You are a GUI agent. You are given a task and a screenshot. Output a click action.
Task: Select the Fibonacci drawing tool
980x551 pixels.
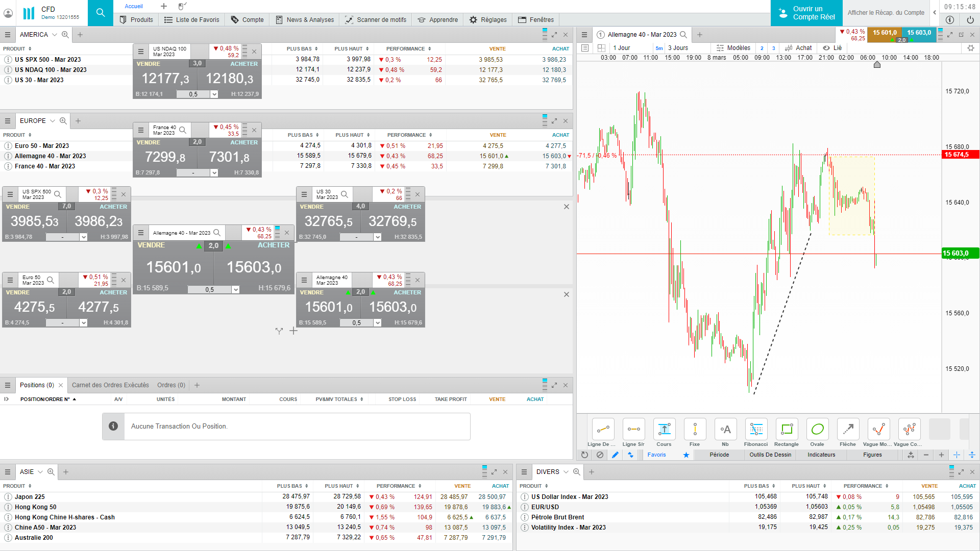[756, 430]
